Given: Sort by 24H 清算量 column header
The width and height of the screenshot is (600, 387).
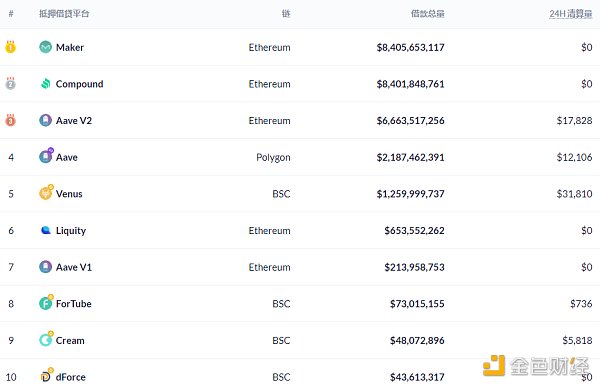Looking at the screenshot, I should (571, 14).
